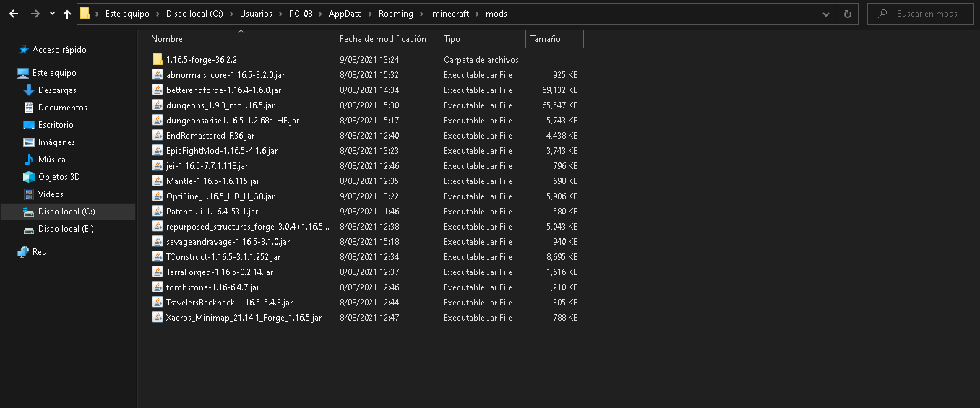This screenshot has width=980, height=408.
Task: Select Patchouli jar file icon
Action: (x=158, y=211)
